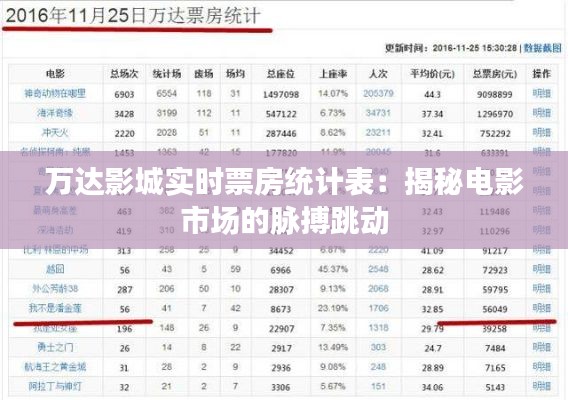Select the total seats cell 547122
Screen dimensions: 568x400
pos(281,114)
